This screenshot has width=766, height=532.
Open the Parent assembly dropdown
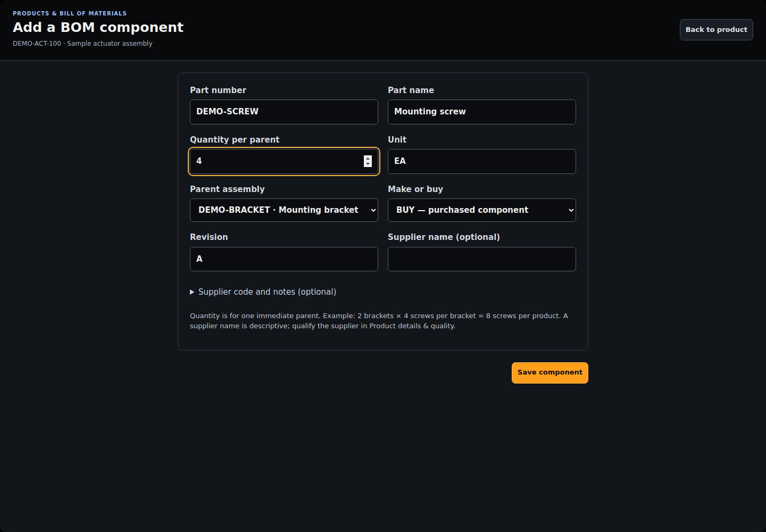click(284, 210)
